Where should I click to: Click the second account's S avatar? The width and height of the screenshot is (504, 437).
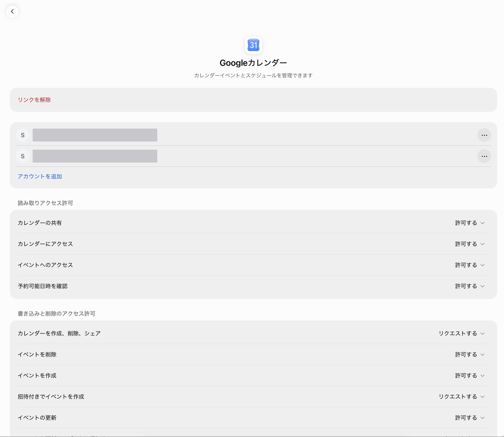click(x=23, y=156)
